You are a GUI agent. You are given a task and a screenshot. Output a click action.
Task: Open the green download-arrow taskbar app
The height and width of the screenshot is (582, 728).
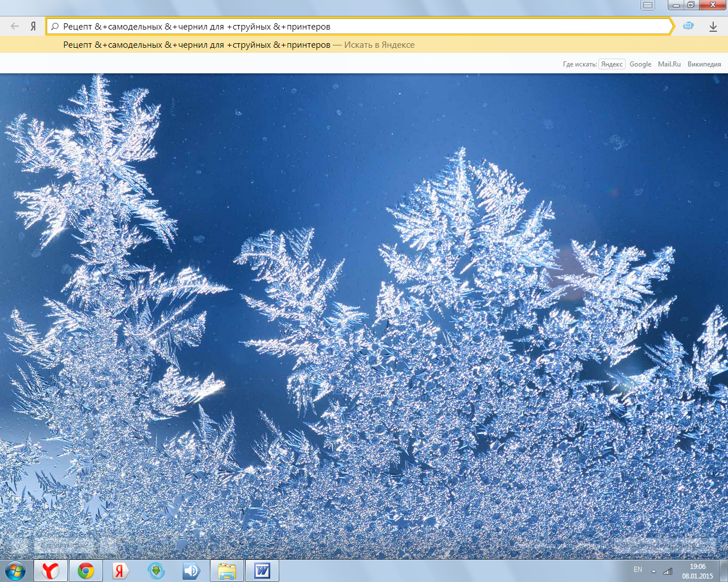(156, 571)
